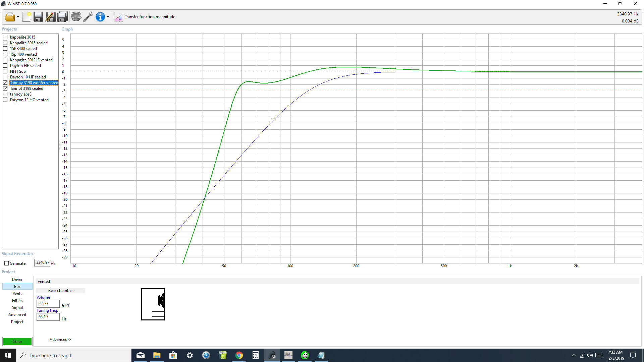Click the green Color swatch button
This screenshot has width=644, height=362.
point(17,342)
